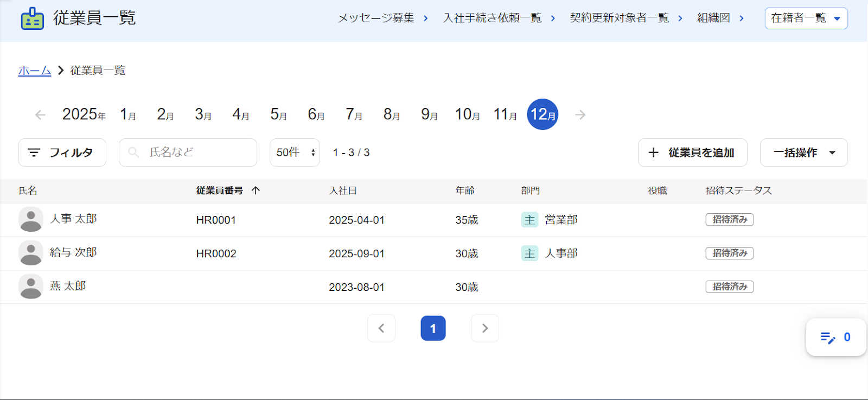Click the 2025年 year label
Viewport: 868px width, 400px height.
[x=84, y=115]
